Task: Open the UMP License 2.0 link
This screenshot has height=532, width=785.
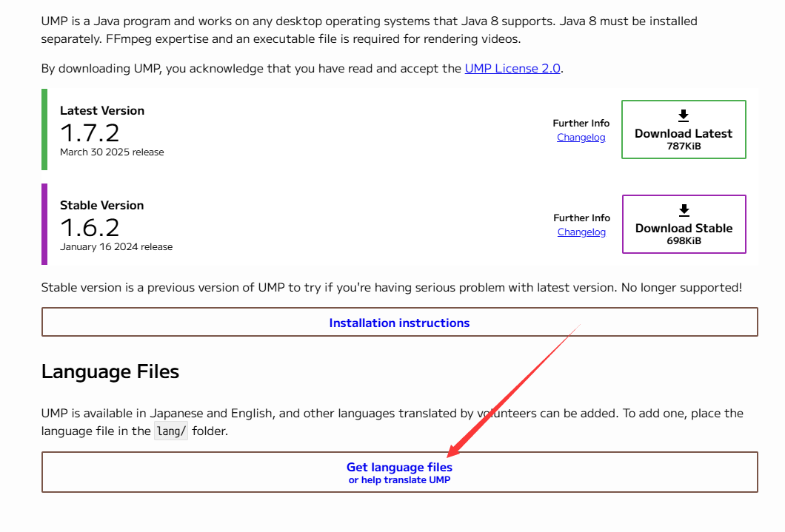Action: 512,69
